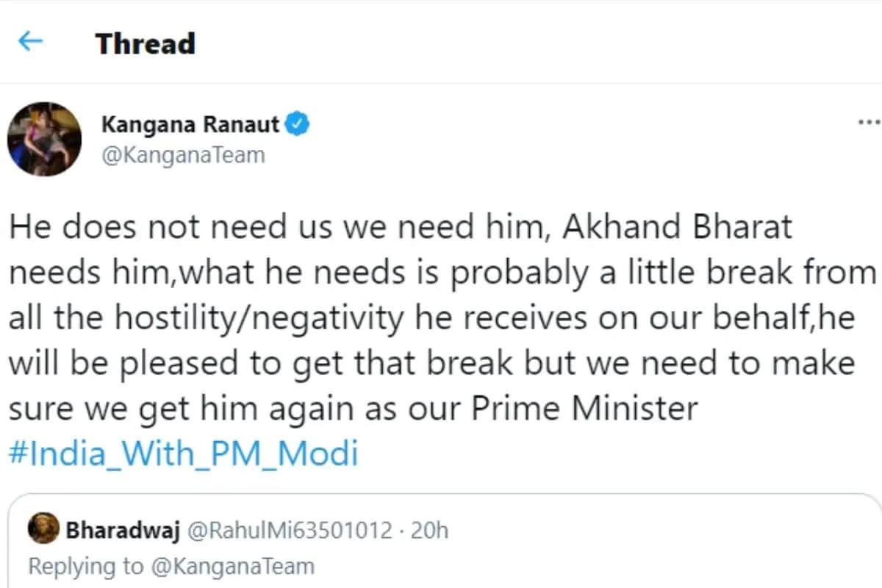Open the #India_With_PM_Modi hashtag

[184, 453]
